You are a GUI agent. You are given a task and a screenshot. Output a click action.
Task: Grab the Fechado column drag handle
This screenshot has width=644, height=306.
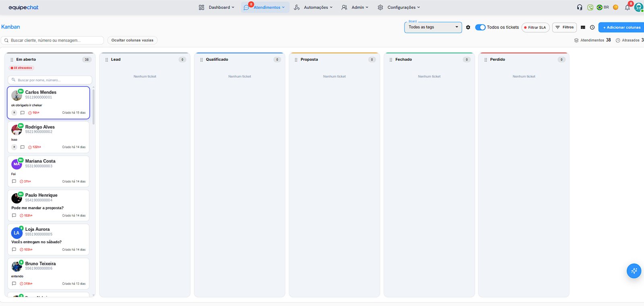(391, 60)
